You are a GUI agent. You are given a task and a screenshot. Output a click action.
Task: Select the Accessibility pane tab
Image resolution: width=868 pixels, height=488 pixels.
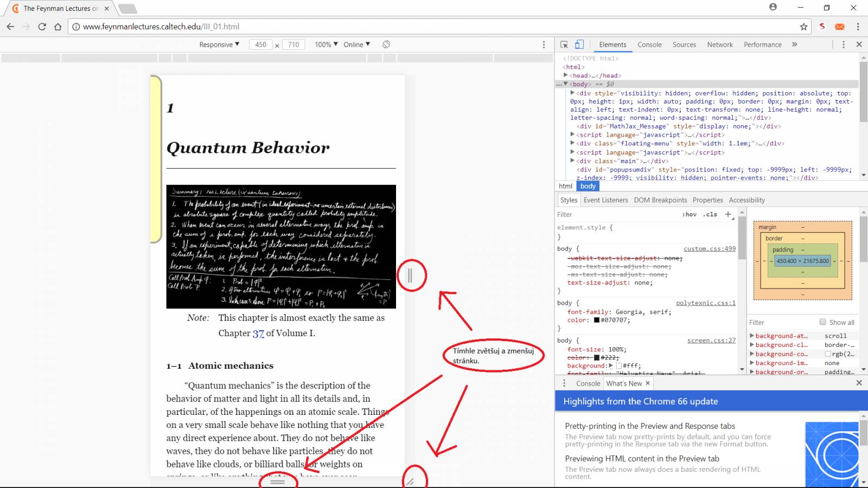pos(746,200)
